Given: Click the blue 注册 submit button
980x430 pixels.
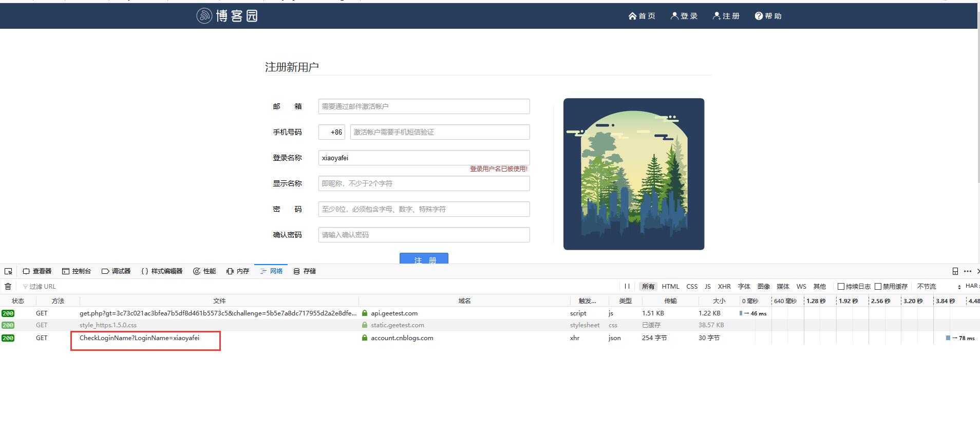Looking at the screenshot, I should (x=424, y=258).
